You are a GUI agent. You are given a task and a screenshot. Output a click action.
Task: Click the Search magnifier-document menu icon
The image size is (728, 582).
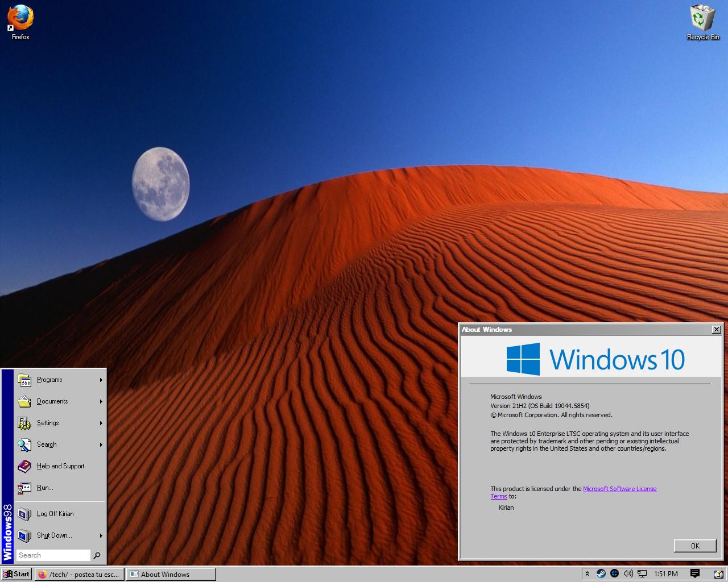24,444
